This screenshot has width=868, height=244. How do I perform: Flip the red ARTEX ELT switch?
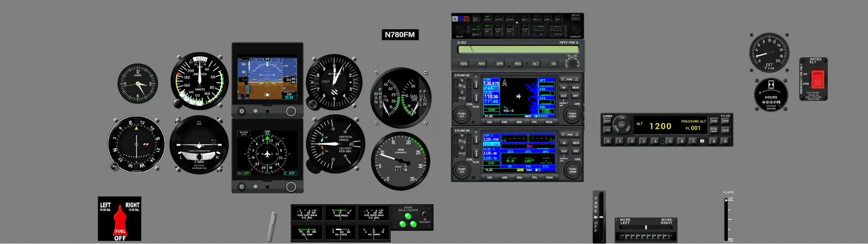point(818,80)
